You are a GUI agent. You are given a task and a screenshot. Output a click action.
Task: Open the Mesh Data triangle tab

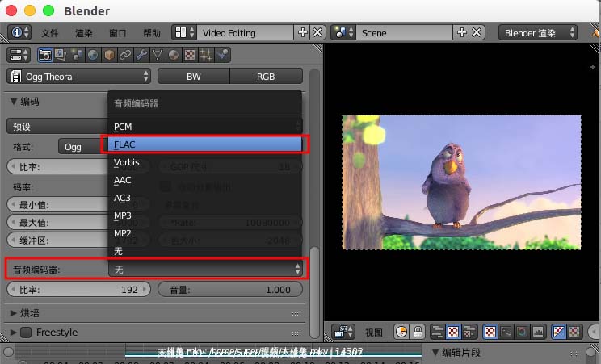point(158,55)
